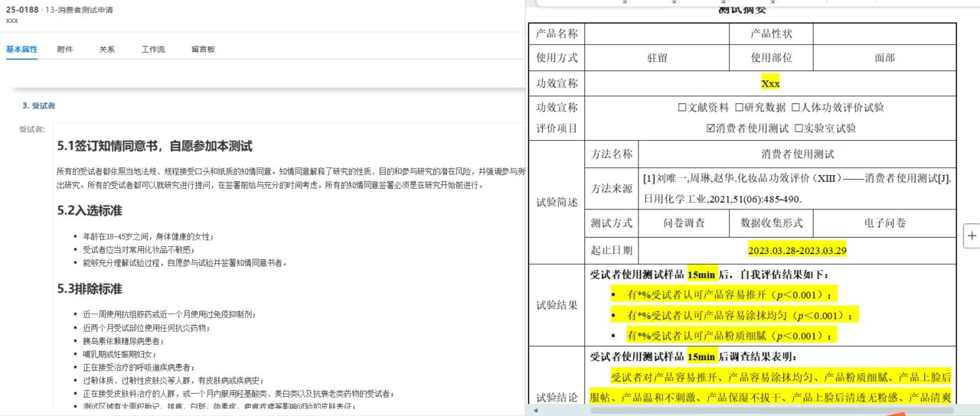
Task: Click the 面部 cell in the table
Action: click(884, 57)
